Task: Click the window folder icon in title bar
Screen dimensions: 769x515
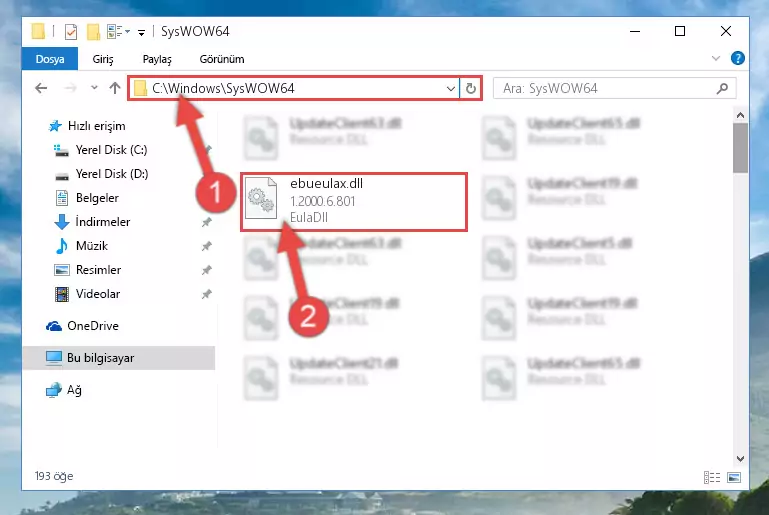Action: point(38,31)
